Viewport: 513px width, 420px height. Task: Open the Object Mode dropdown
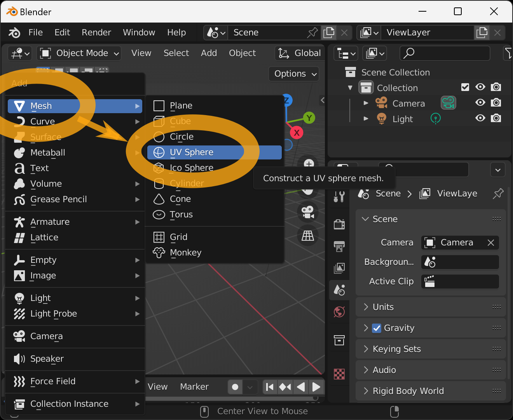(79, 53)
